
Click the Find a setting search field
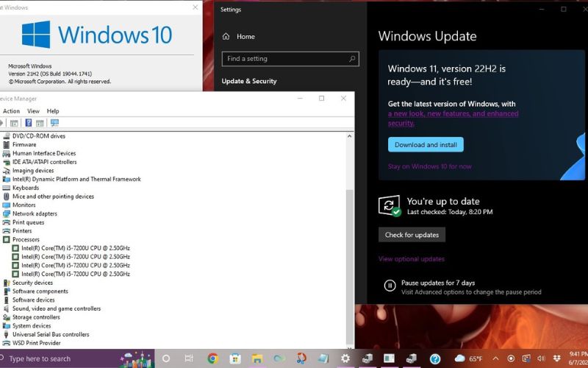click(290, 59)
